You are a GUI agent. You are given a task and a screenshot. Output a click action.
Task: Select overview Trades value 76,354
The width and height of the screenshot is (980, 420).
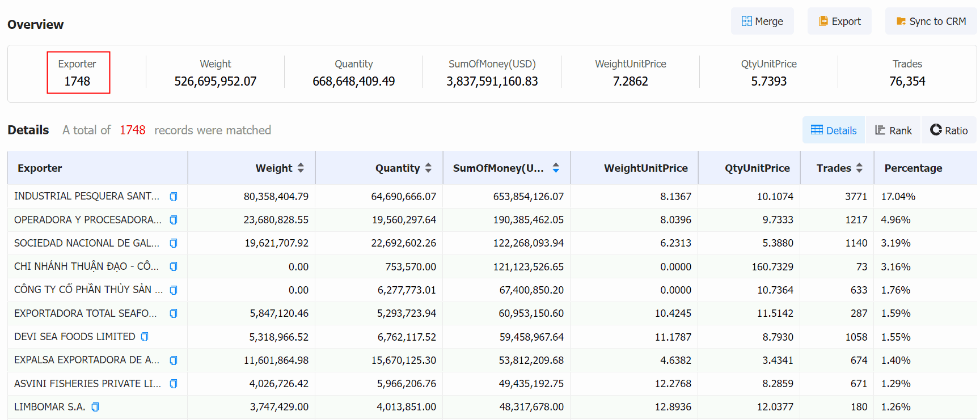[x=907, y=81]
